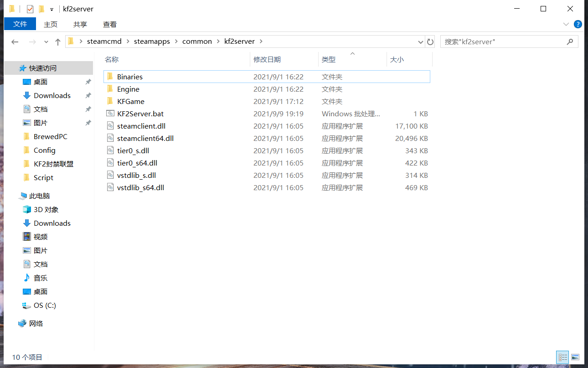Open Script folder in navigation pane
This screenshot has height=368, width=588.
43,177
